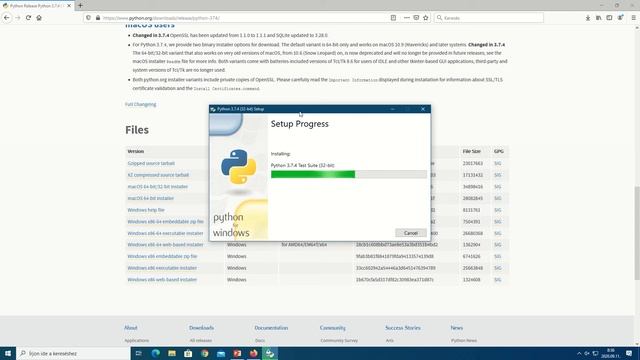This screenshot has width=640, height=360.
Task: Open the page actions three-dot menu
Action: [x=407, y=18]
